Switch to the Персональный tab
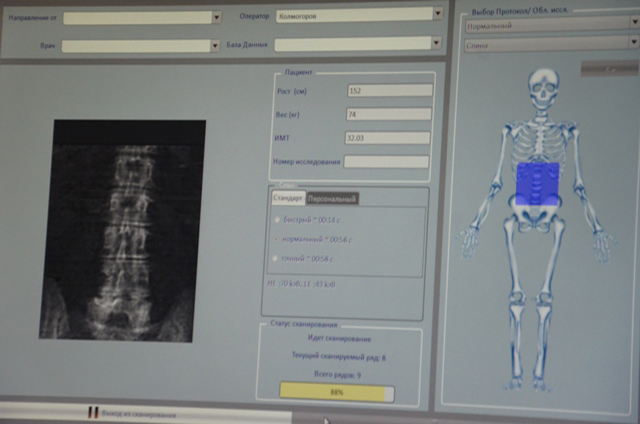 point(332,198)
